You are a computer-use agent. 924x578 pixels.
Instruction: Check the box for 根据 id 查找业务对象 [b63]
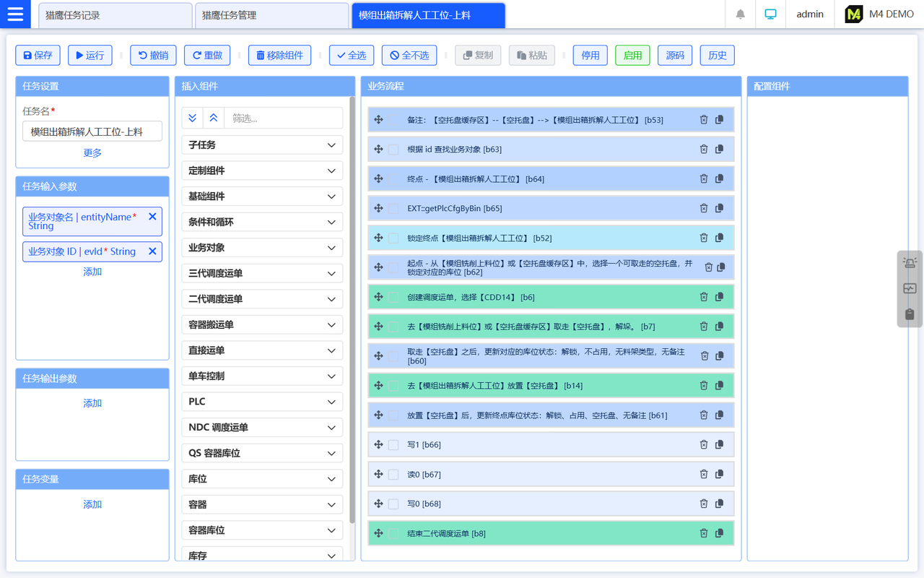coord(393,150)
